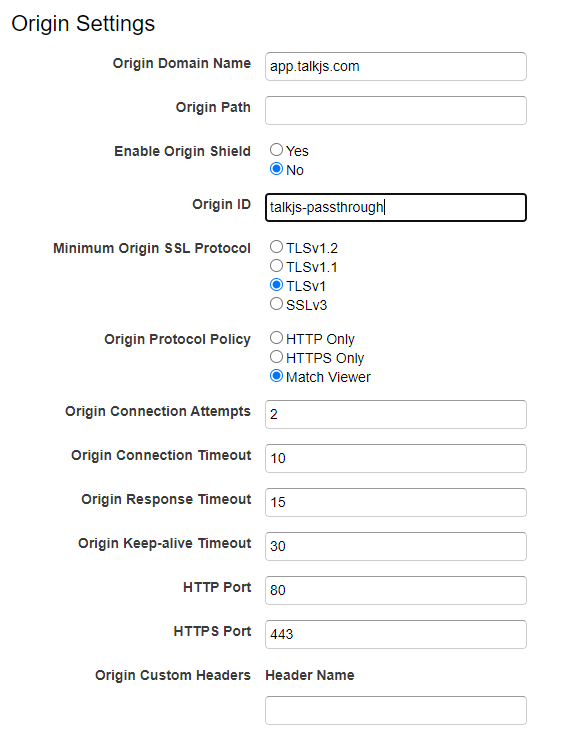
Task: Click the Origin Response Timeout input
Action: [396, 502]
